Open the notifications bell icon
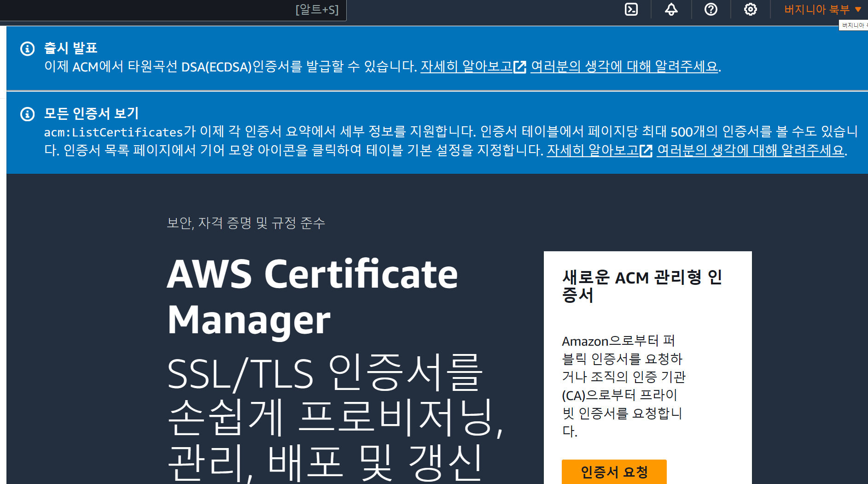The image size is (868, 484). [671, 9]
